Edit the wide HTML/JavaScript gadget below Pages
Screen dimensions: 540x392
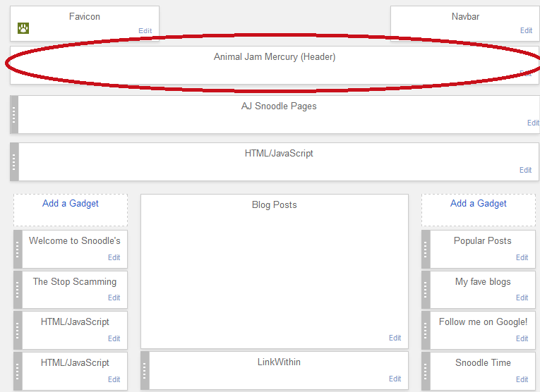(x=525, y=170)
